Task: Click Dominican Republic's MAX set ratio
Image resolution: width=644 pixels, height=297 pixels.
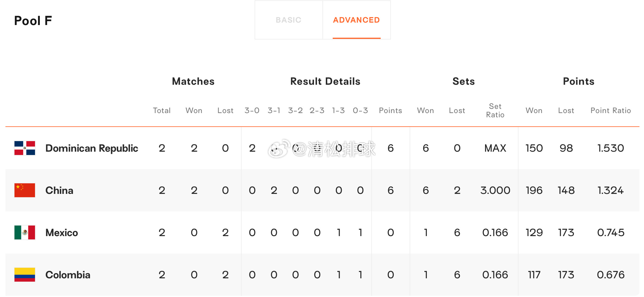Action: point(495,148)
